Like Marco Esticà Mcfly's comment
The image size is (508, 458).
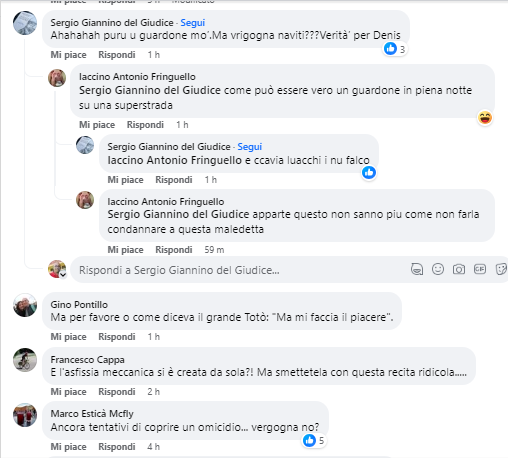[x=68, y=447]
